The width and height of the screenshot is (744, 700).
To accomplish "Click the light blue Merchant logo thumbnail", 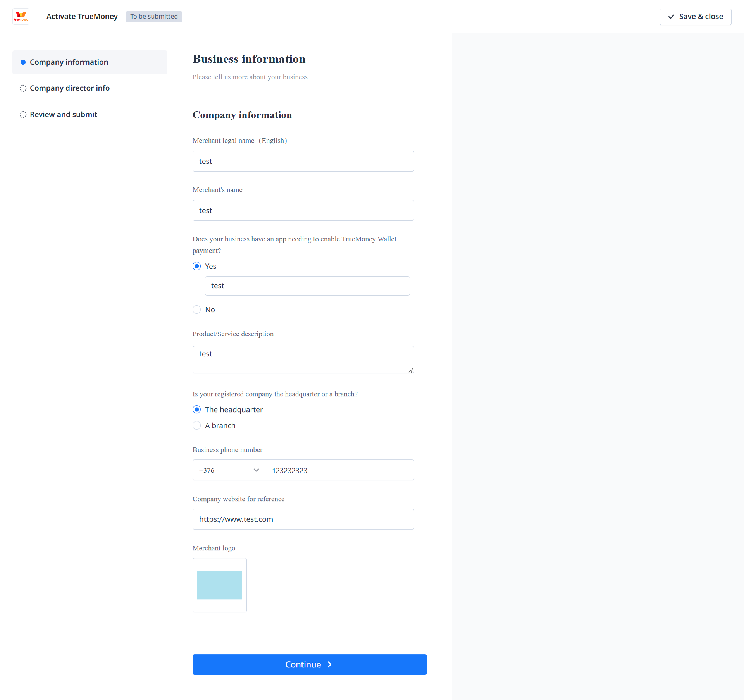I will coord(220,585).
